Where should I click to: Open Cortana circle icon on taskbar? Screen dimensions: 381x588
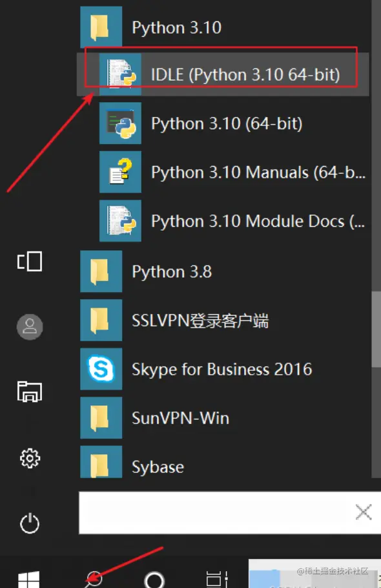pyautogui.click(x=154, y=580)
